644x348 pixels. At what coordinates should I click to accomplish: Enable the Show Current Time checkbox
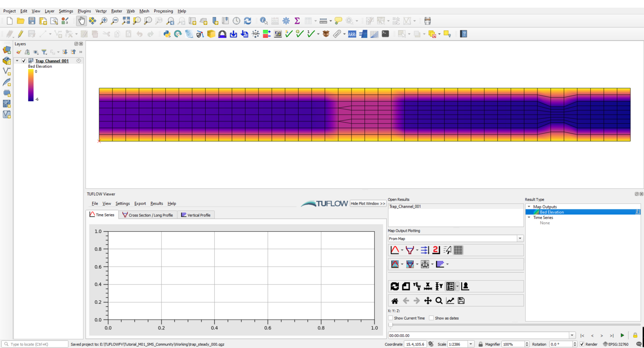click(391, 318)
